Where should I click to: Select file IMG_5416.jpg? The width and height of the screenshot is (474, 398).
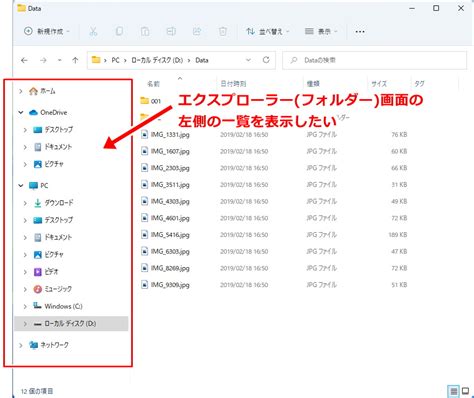[x=170, y=235]
